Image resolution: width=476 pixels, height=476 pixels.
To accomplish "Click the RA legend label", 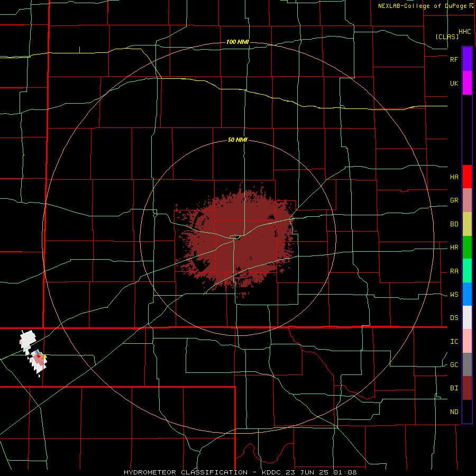I will 454,271.
